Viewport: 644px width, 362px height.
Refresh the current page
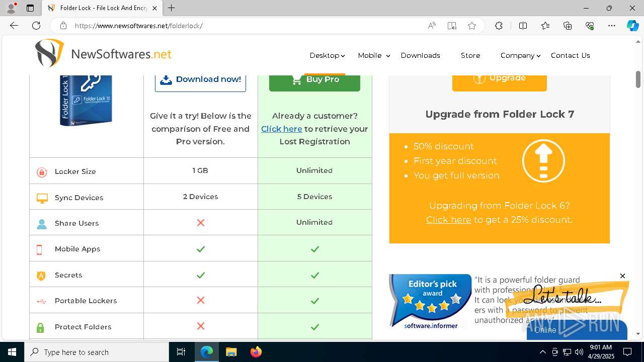tap(36, 26)
